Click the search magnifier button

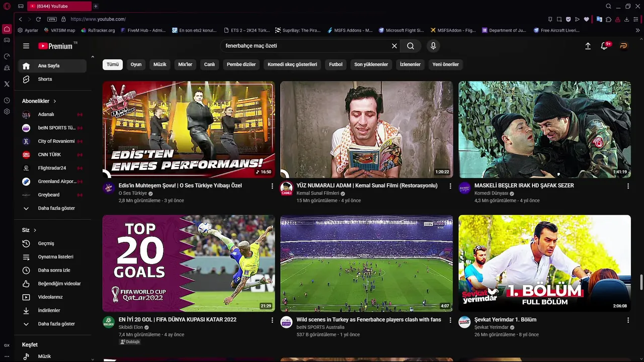coord(411,46)
